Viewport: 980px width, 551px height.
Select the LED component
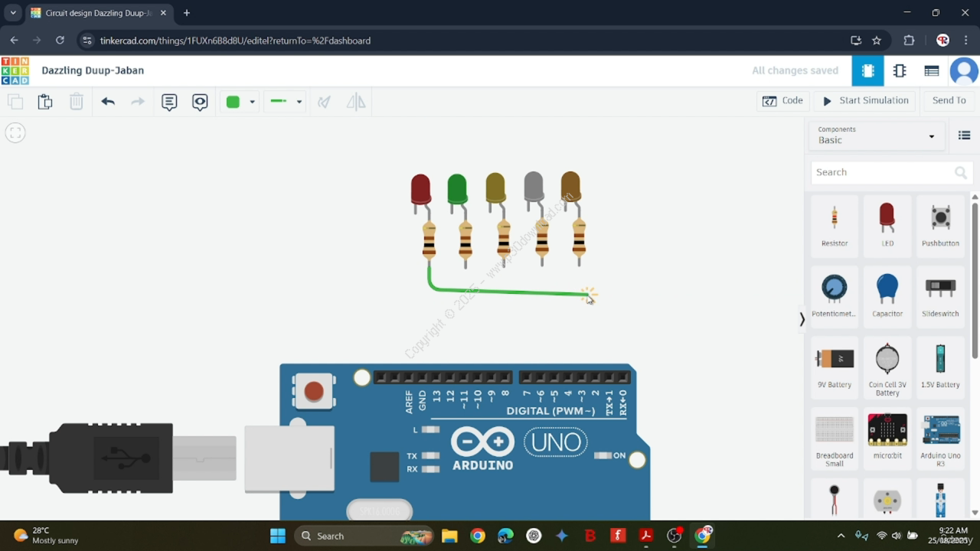click(x=887, y=225)
